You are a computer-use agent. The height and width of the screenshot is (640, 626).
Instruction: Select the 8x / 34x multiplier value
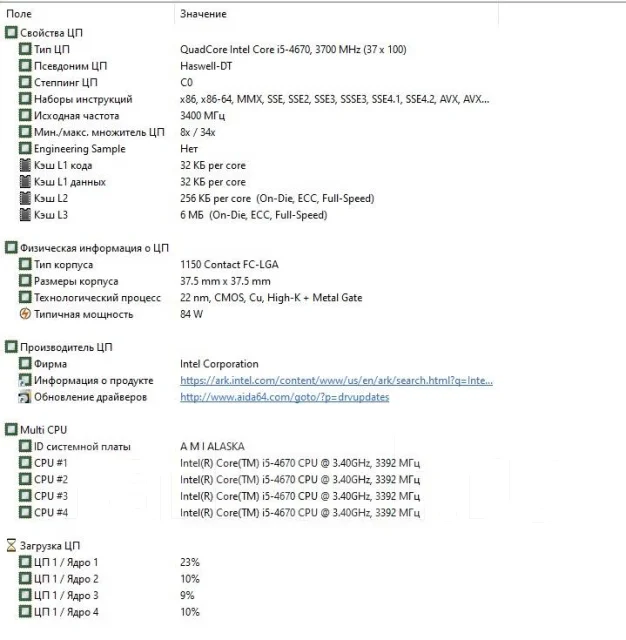[x=198, y=132]
